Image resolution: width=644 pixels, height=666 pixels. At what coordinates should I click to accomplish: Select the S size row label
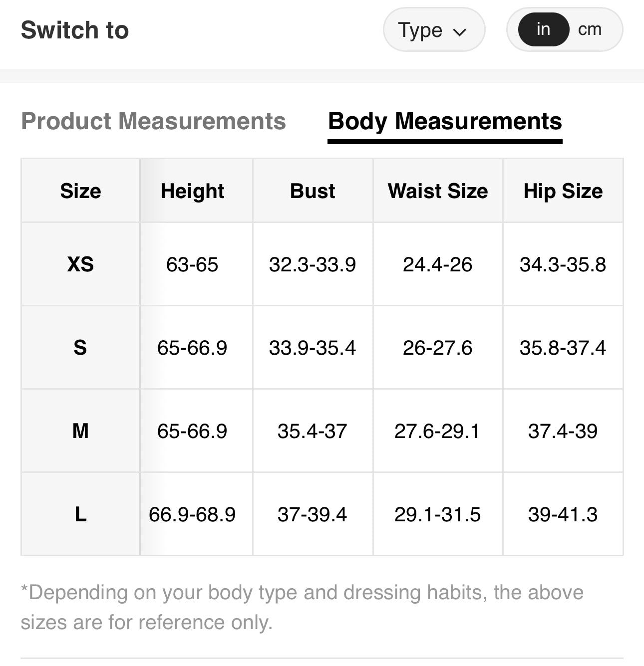(x=80, y=348)
